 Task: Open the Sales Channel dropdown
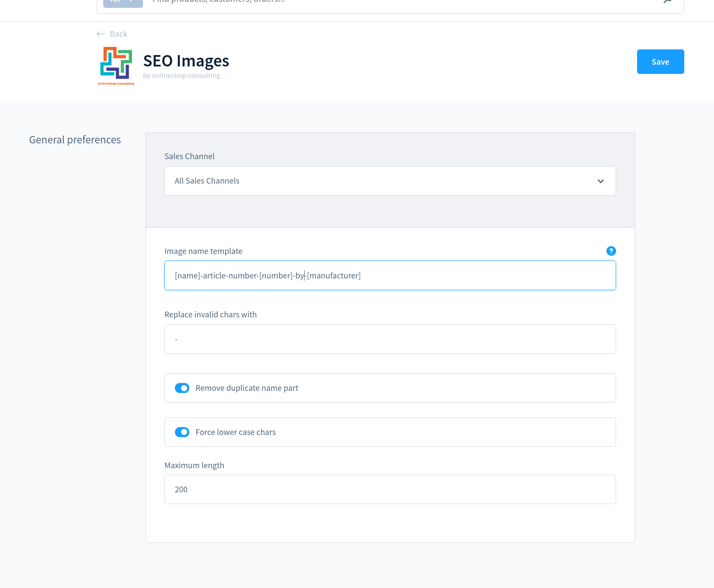[390, 181]
